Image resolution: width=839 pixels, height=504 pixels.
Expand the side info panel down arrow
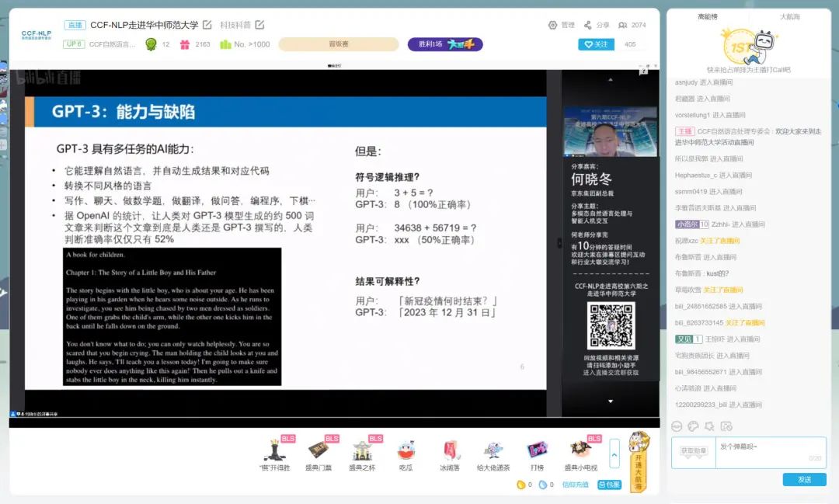[611, 401]
